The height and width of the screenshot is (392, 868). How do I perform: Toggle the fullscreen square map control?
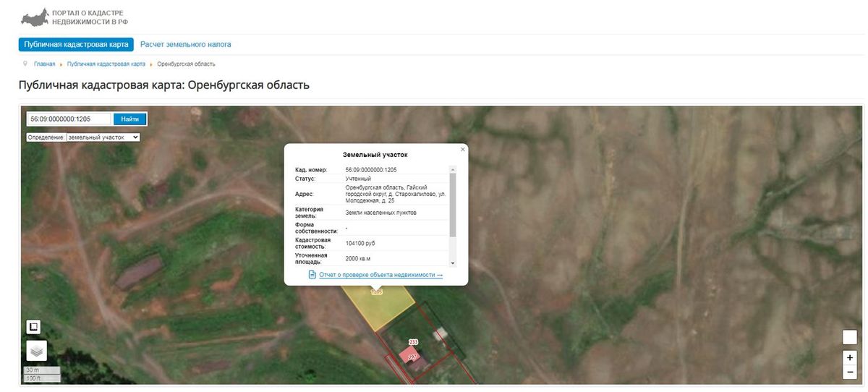(33, 327)
